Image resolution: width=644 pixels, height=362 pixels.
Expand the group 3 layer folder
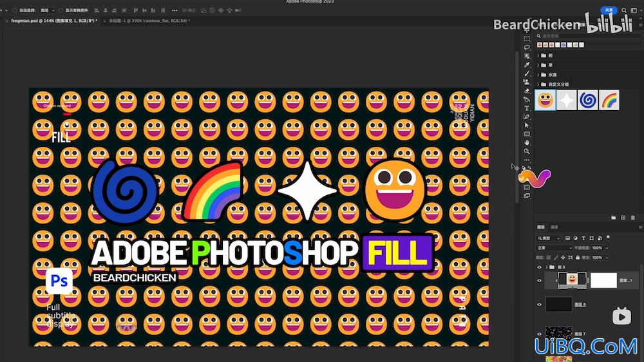[546, 267]
